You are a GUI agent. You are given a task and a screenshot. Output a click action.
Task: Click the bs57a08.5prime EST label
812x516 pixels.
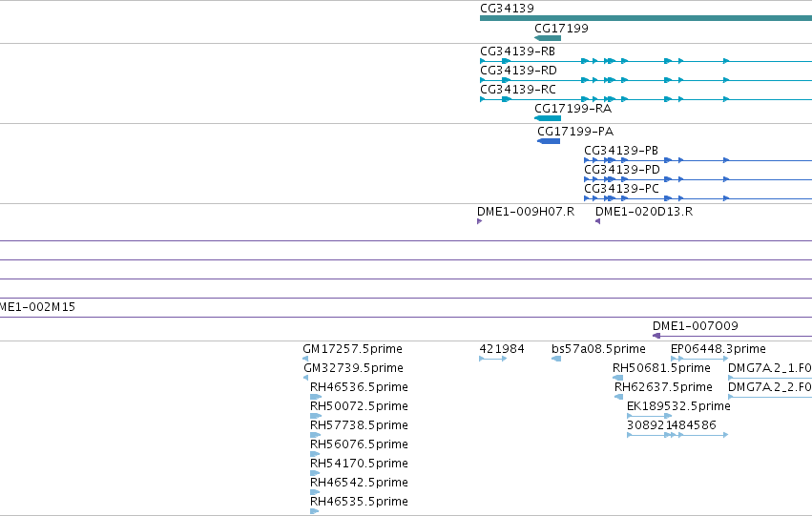point(598,349)
